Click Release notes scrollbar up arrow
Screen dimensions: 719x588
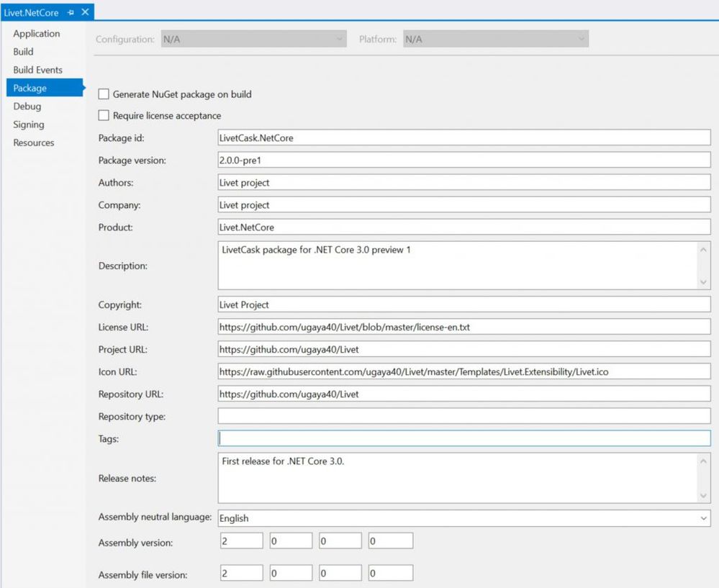click(x=703, y=461)
